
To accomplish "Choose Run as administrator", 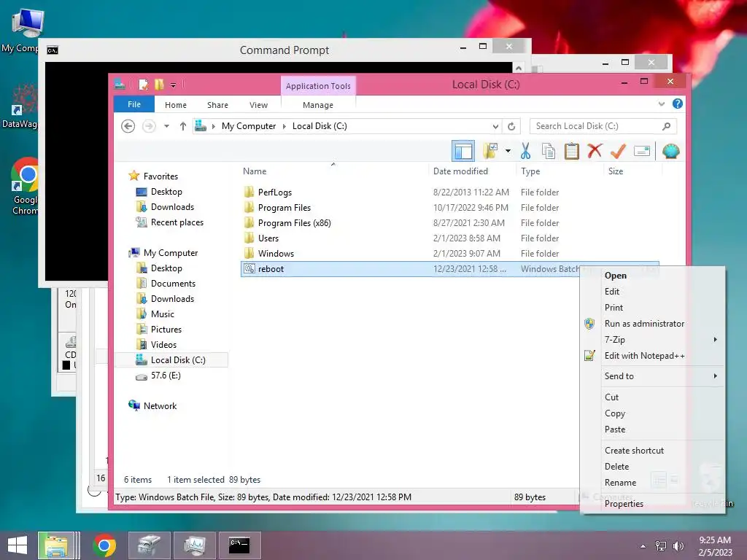I will [653, 323].
